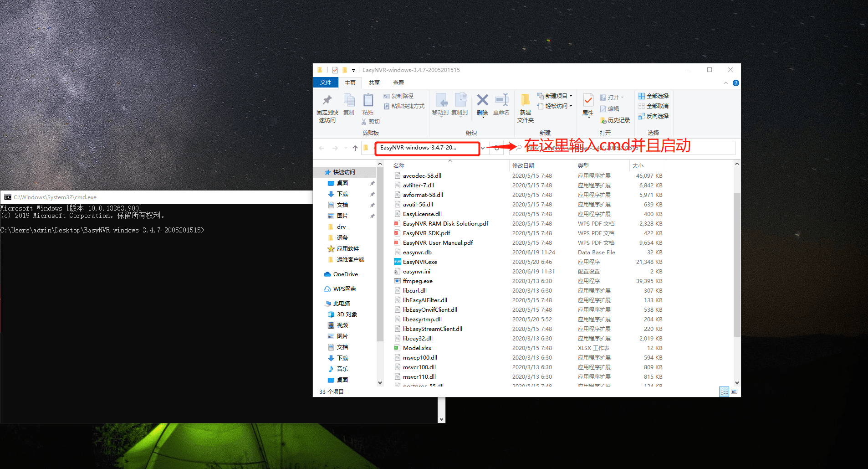
Task: Open the 3D Objects folder in tree
Action: pos(347,314)
